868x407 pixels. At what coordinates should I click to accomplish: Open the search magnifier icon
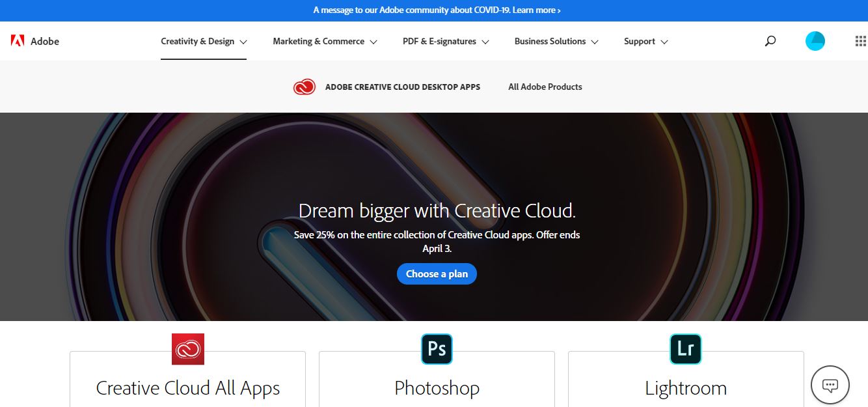pos(770,41)
